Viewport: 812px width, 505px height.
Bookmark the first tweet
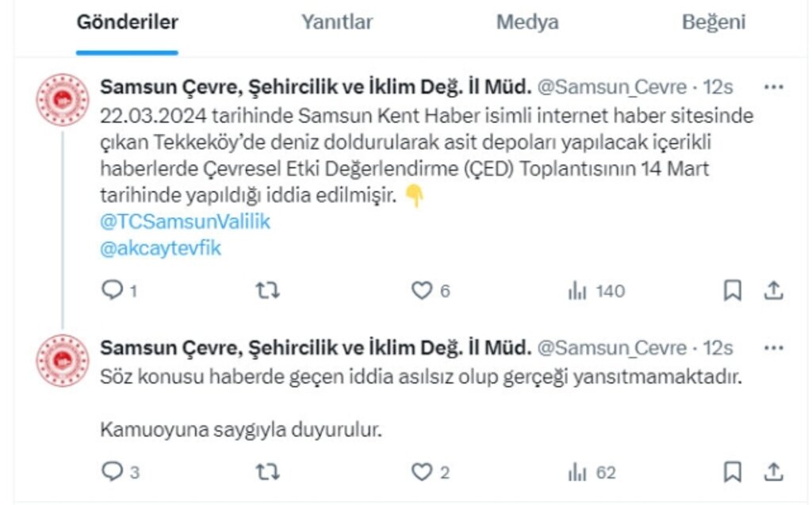click(732, 290)
